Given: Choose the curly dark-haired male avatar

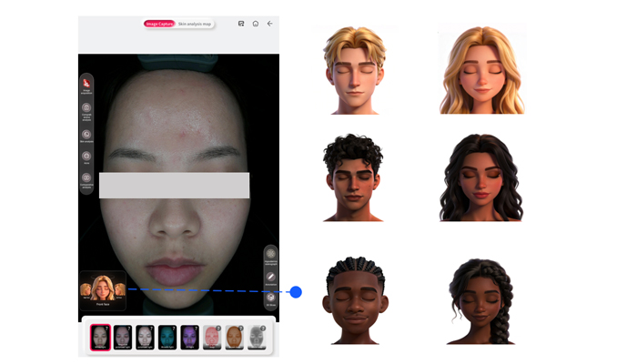Looking at the screenshot, I should 353,177.
